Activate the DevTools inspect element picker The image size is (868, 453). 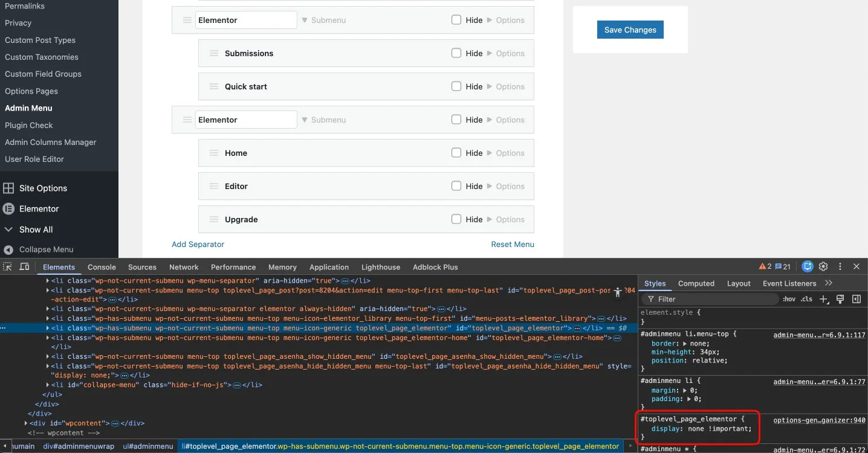coord(7,267)
